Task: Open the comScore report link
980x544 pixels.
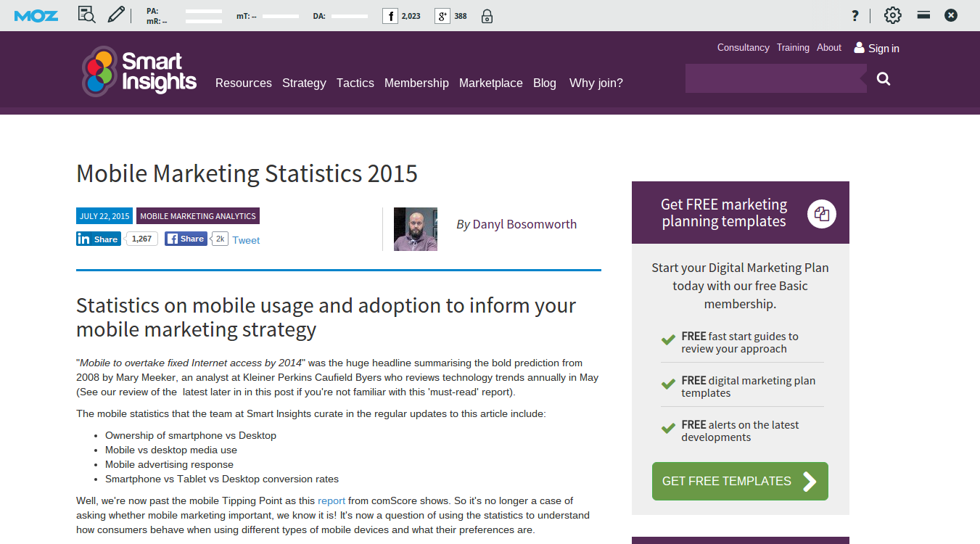Action: click(332, 500)
